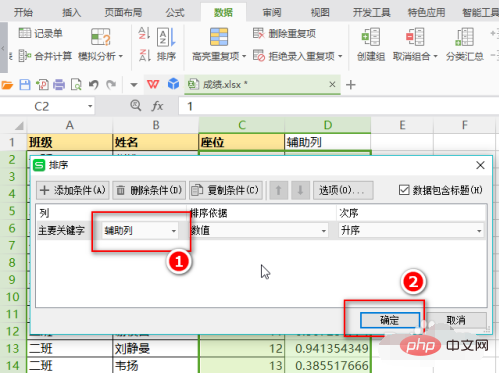Click the magnifier icon beside formula bar
This screenshot has width=499, height=378.
pyautogui.click(x=136, y=106)
